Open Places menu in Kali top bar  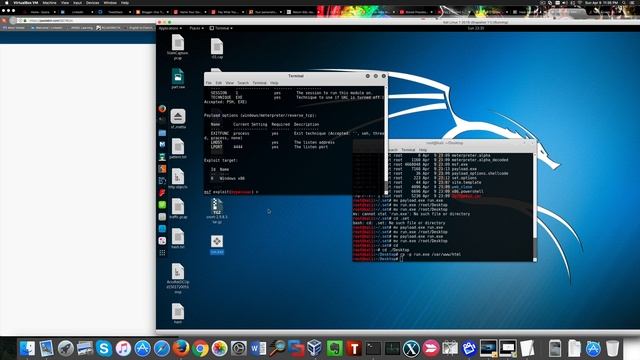[x=196, y=28]
